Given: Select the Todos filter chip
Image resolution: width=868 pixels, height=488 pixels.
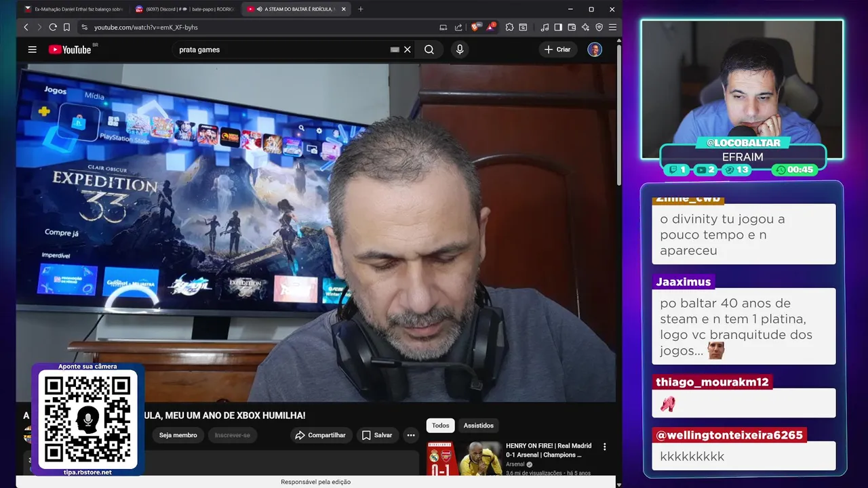Looking at the screenshot, I should click(441, 426).
